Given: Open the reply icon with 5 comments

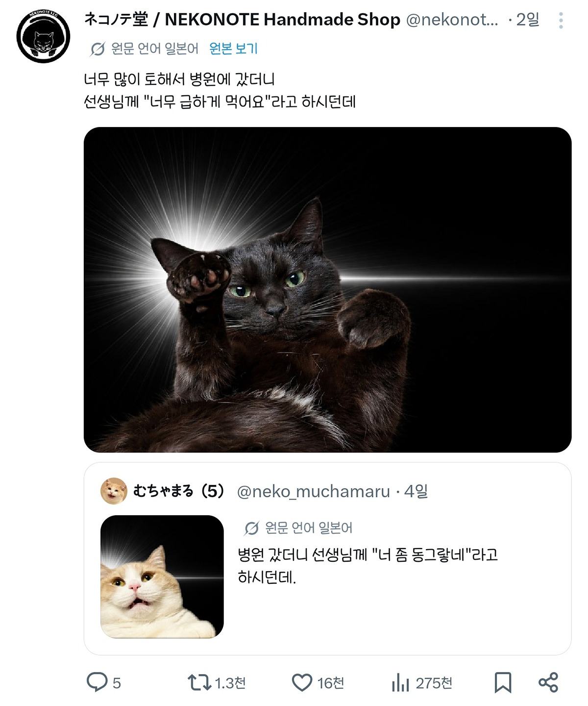Looking at the screenshot, I should coord(97,682).
